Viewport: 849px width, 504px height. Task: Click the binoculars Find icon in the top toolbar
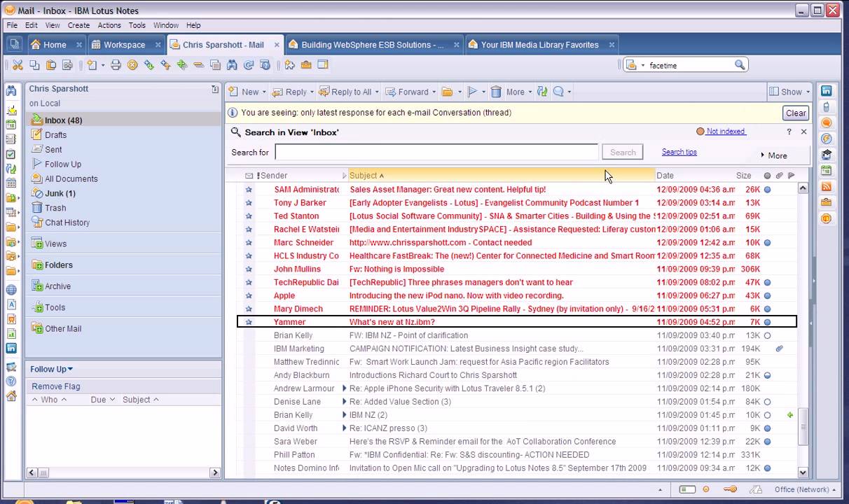tap(231, 65)
